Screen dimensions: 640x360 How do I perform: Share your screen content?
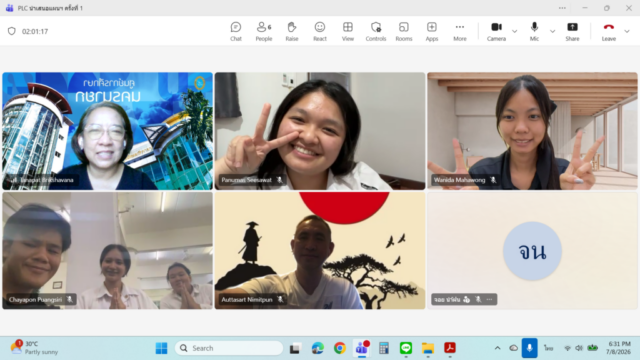(572, 31)
